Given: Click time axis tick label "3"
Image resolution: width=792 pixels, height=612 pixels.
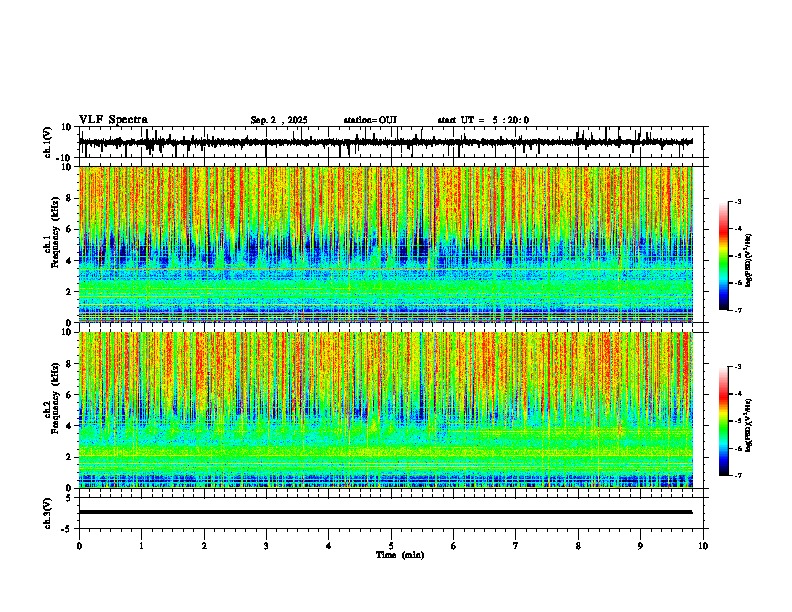Looking at the screenshot, I should tap(266, 546).
